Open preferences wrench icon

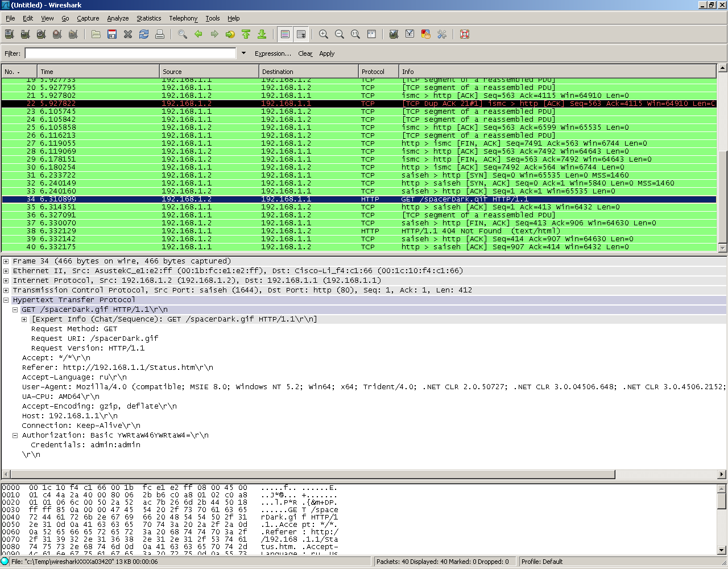coord(441,34)
